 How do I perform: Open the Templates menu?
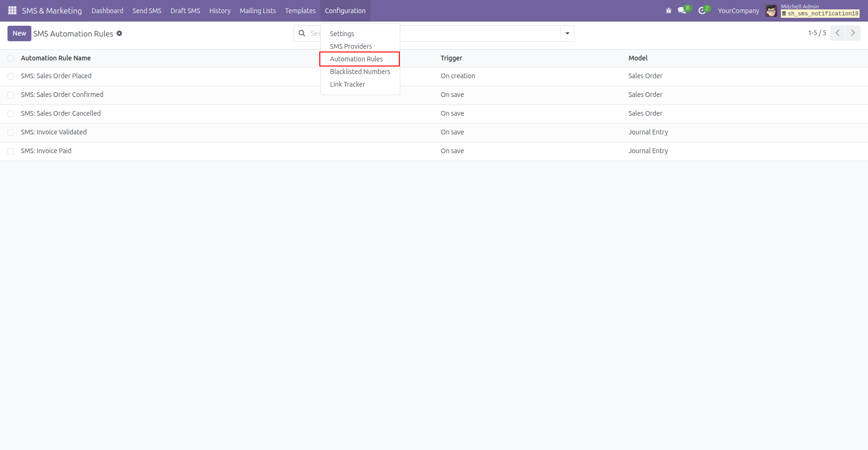pos(301,11)
